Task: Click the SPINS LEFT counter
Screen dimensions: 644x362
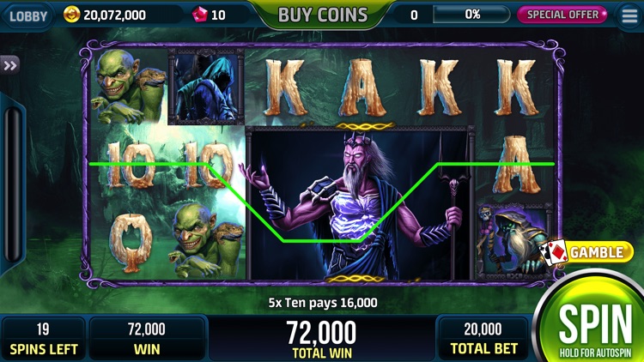Action: 43,338
